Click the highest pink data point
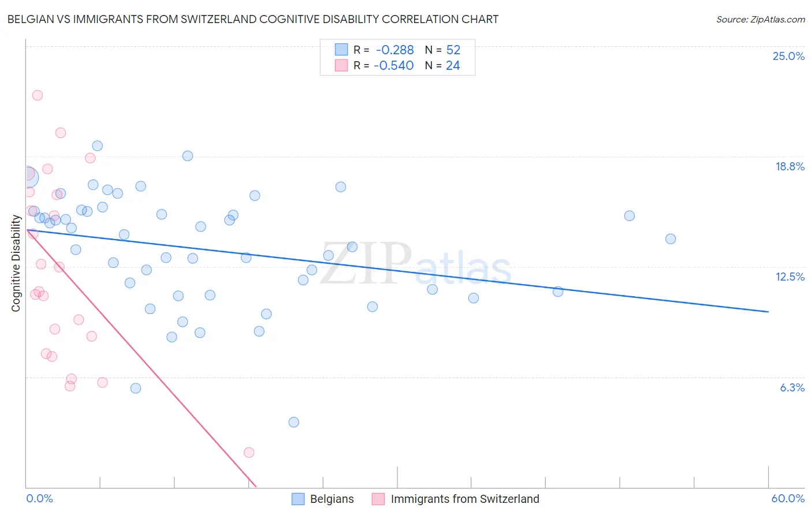The image size is (812, 515). click(x=38, y=95)
